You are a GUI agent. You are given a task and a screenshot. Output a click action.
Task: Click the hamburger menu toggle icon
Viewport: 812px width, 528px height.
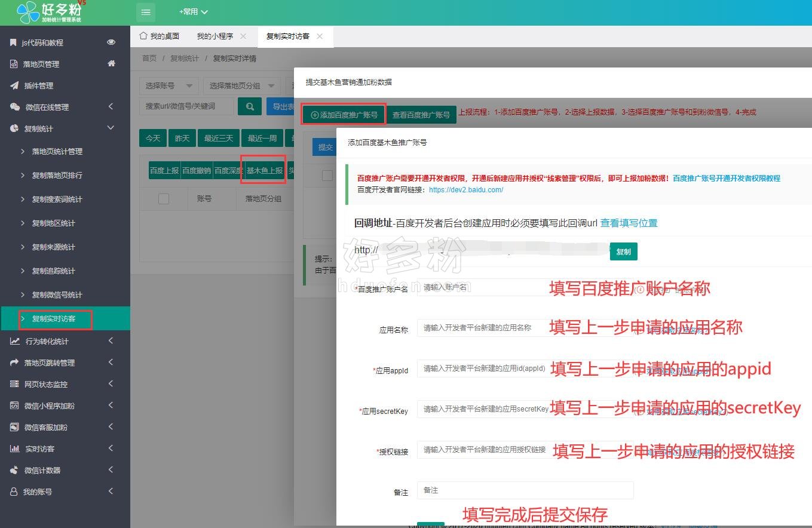pyautogui.click(x=146, y=12)
